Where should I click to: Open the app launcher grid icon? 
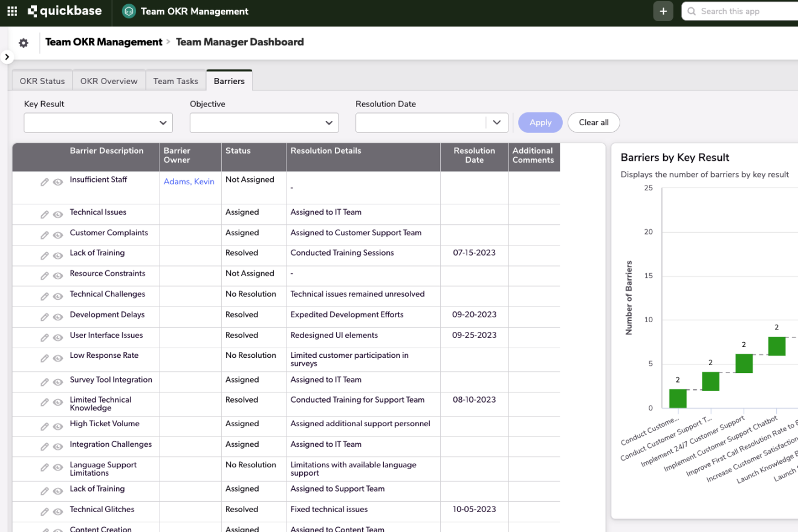pos(12,11)
